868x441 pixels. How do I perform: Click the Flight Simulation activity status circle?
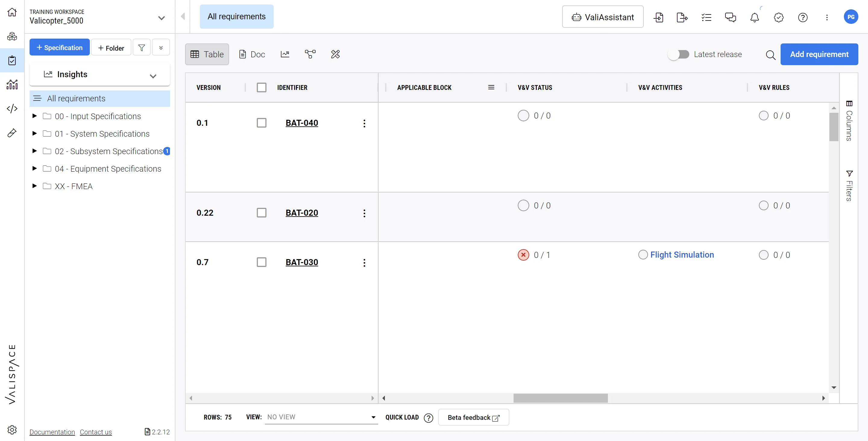click(643, 255)
